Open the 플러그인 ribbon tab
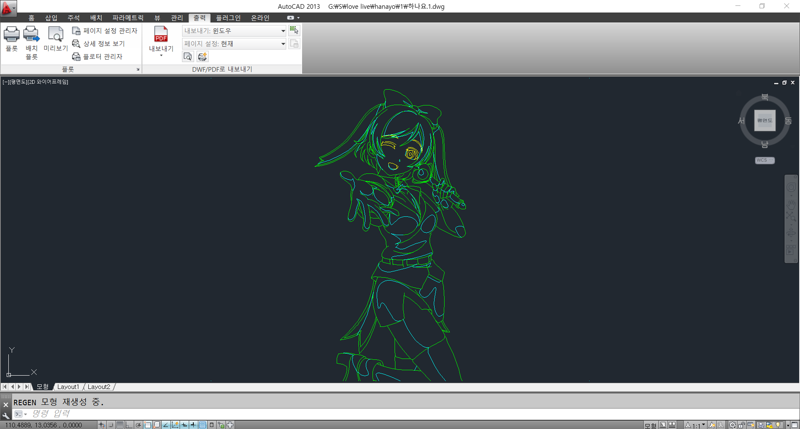Screen dimensions: 800x429 point(228,18)
